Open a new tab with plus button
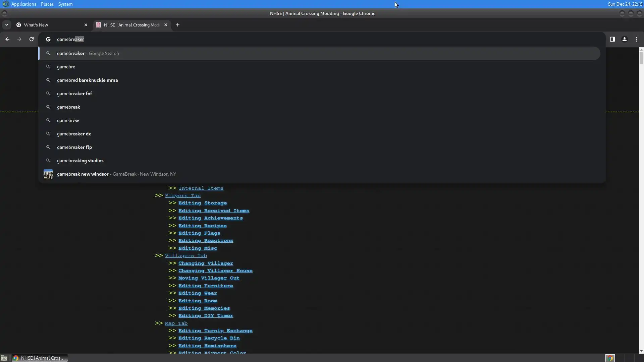The height and width of the screenshot is (362, 644). 178,25
